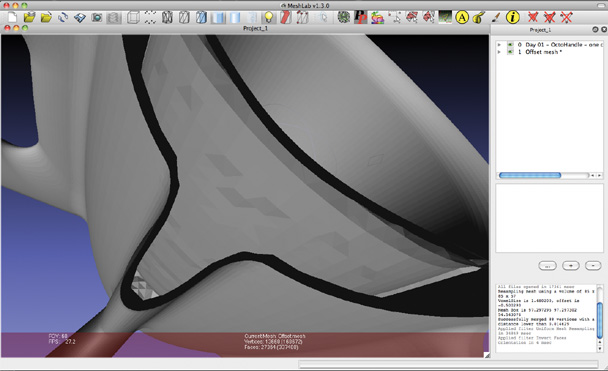Viewport: 608px width, 371px height.
Task: Toggle the light bulb lighting icon
Action: coord(268,17)
